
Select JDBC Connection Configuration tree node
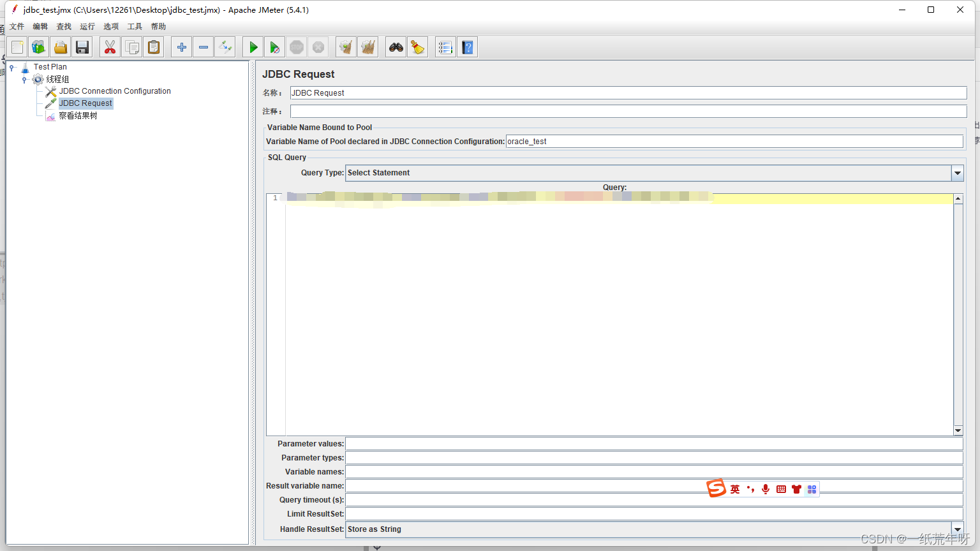(x=115, y=91)
